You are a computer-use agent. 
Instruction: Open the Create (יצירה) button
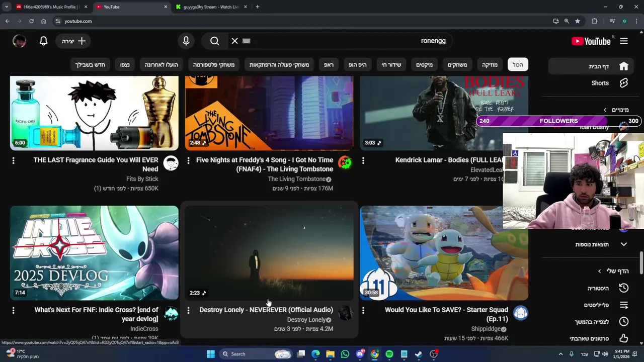tap(74, 41)
